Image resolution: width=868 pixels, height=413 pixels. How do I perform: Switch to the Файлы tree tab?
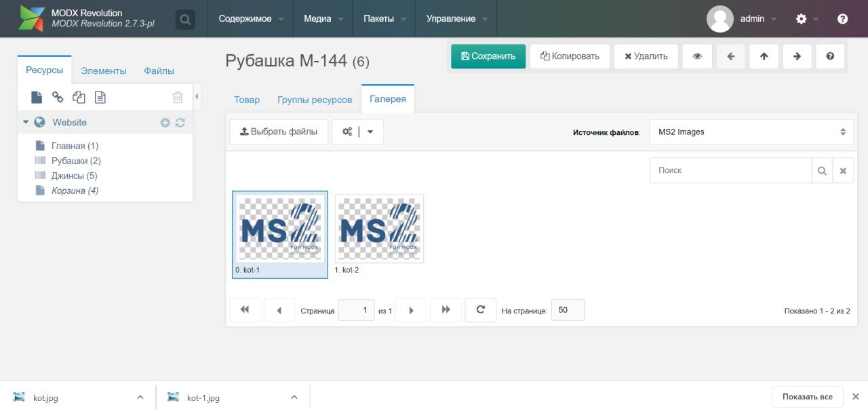(159, 71)
